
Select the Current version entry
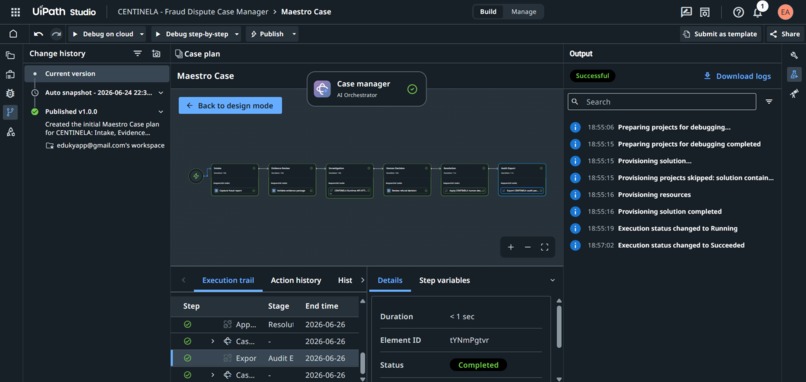pyautogui.click(x=97, y=74)
